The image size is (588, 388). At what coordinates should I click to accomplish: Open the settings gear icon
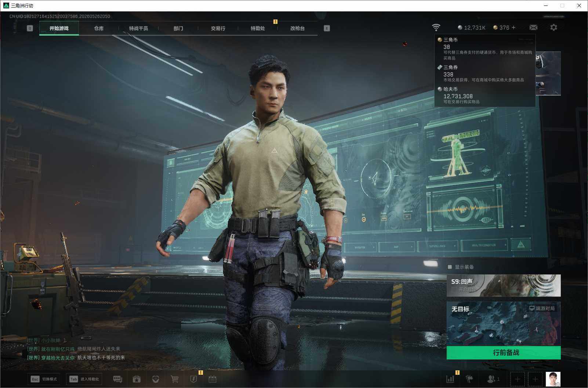pos(553,28)
